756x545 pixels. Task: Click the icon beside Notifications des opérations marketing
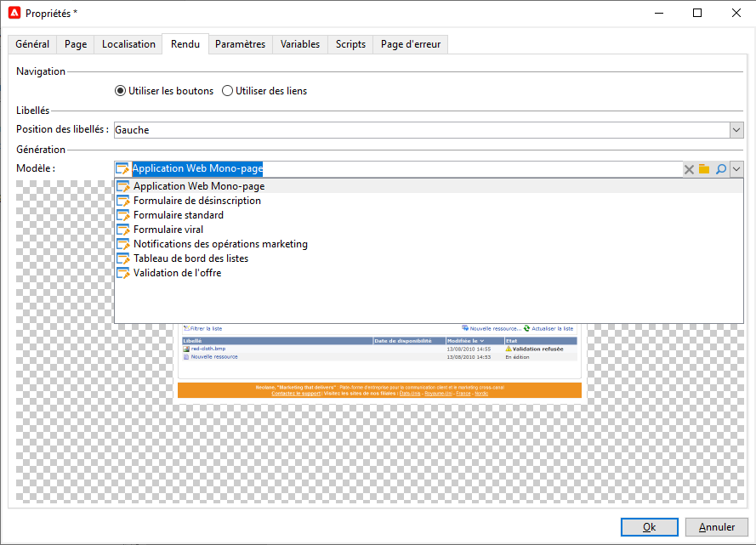pos(123,244)
